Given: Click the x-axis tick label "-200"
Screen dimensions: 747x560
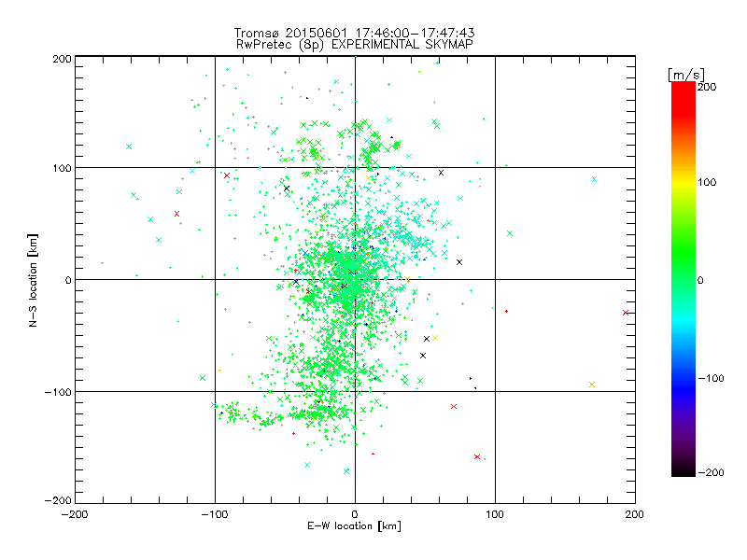Looking at the screenshot, I should [76, 514].
